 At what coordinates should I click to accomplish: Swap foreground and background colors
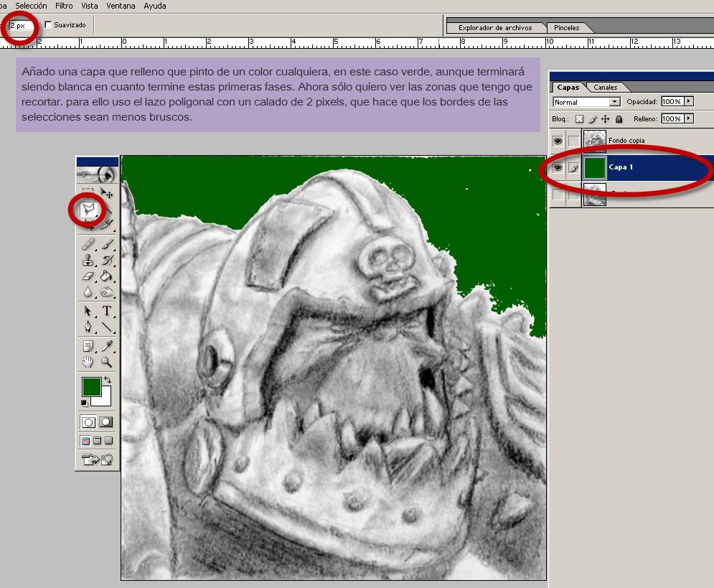[108, 379]
